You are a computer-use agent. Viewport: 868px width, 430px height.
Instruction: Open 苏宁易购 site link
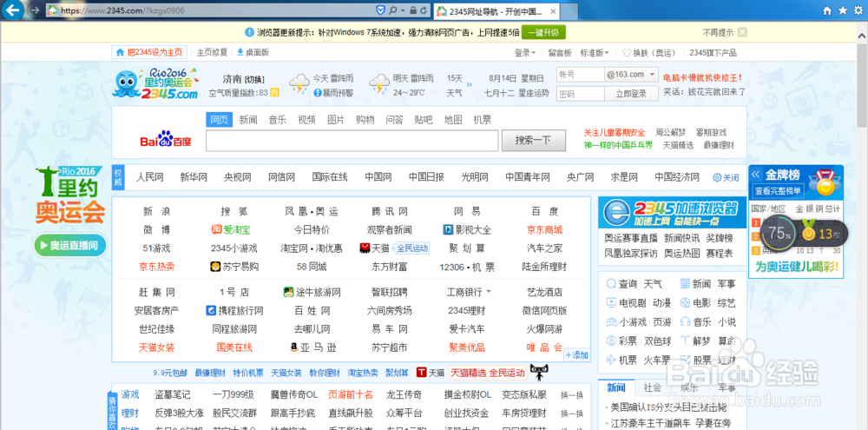pyautogui.click(x=234, y=267)
